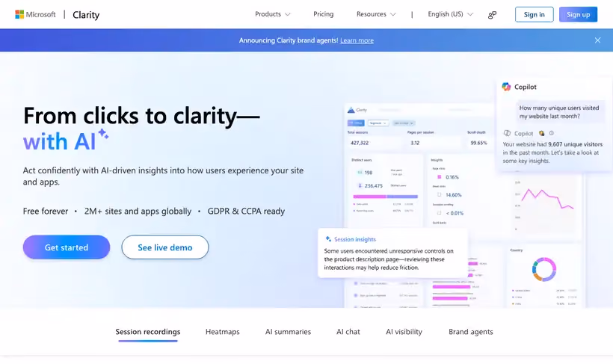Click See live demo button

(x=165, y=247)
